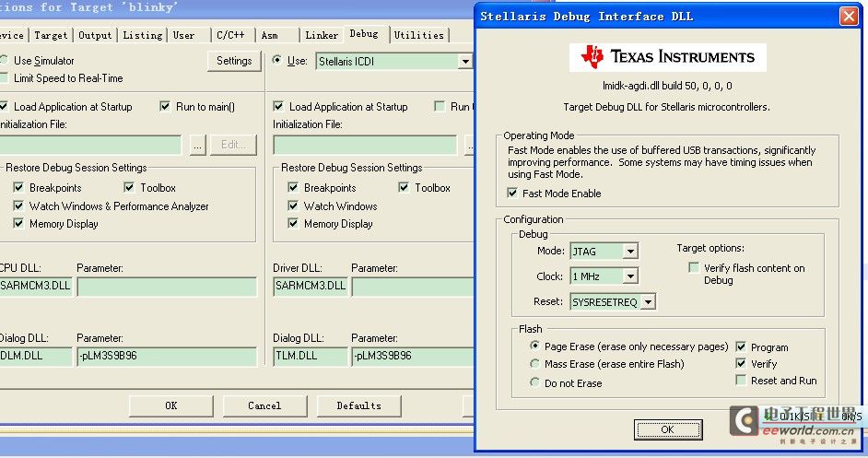Click the CPU DLL parameter field
Image resolution: width=868 pixels, height=458 pixels.
point(167,287)
